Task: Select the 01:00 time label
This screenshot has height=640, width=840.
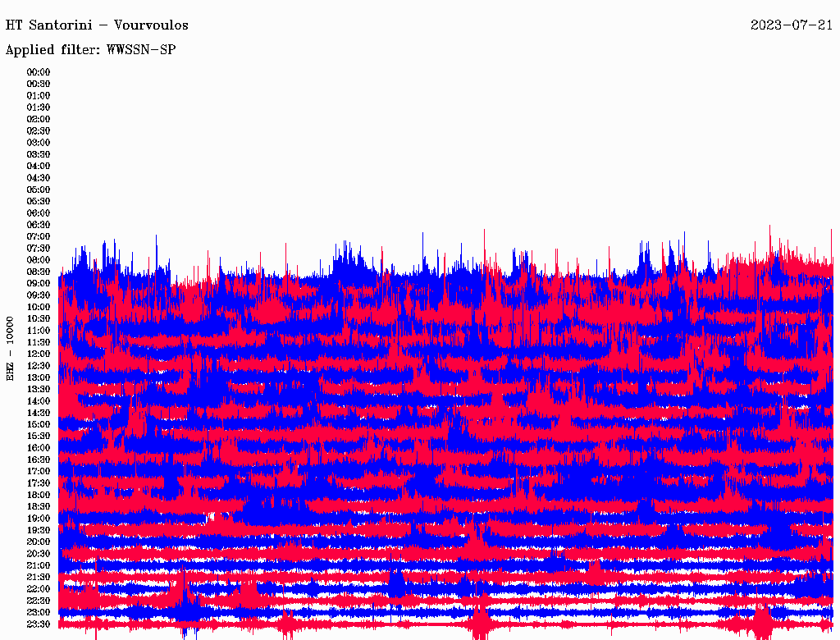Action: pyautogui.click(x=39, y=96)
